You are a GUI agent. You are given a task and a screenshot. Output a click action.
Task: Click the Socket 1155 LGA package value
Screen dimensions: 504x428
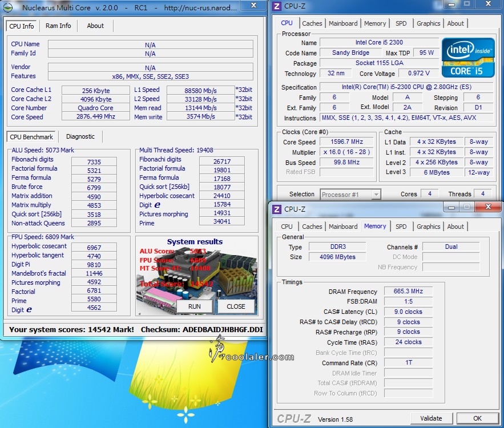(380, 63)
